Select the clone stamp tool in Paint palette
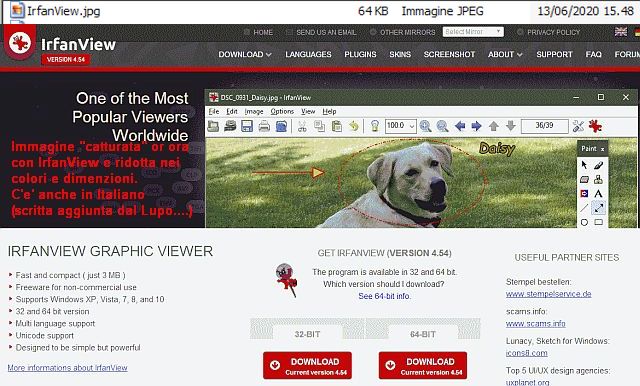 (x=598, y=179)
